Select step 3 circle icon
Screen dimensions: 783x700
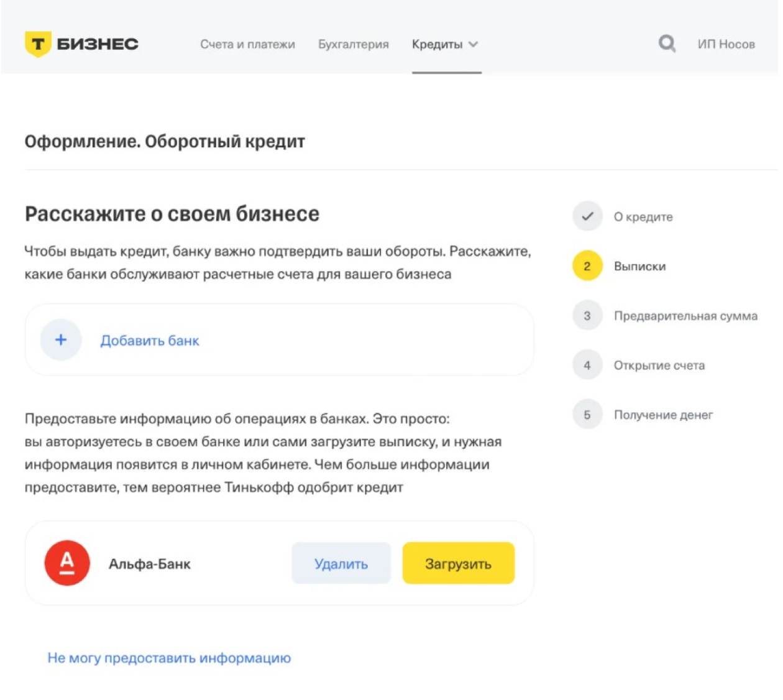pos(587,316)
